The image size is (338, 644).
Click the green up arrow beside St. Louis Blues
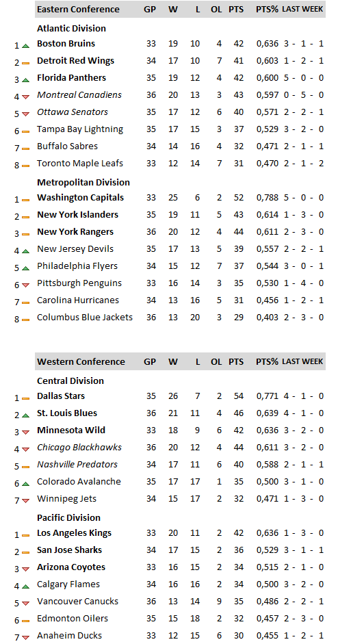[25, 415]
